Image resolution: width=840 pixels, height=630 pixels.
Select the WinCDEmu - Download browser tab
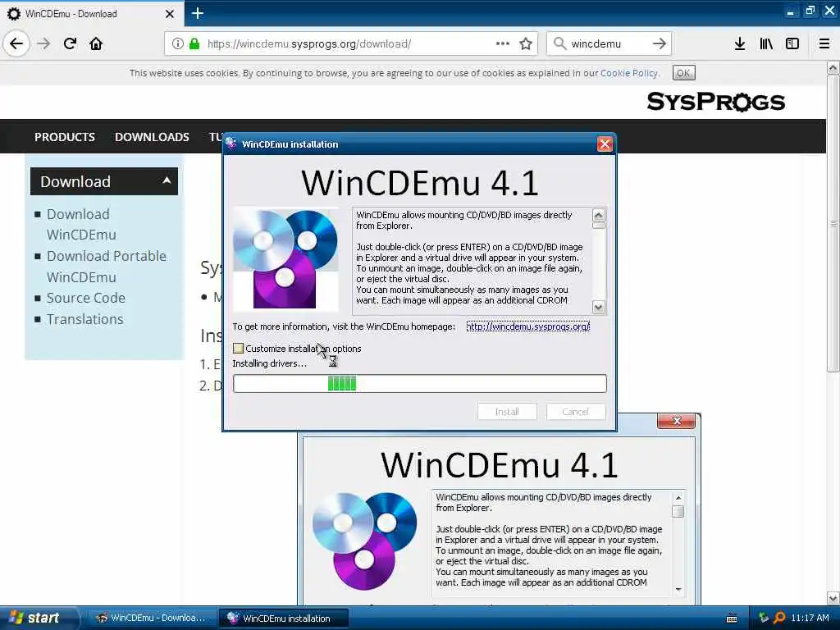click(92, 14)
